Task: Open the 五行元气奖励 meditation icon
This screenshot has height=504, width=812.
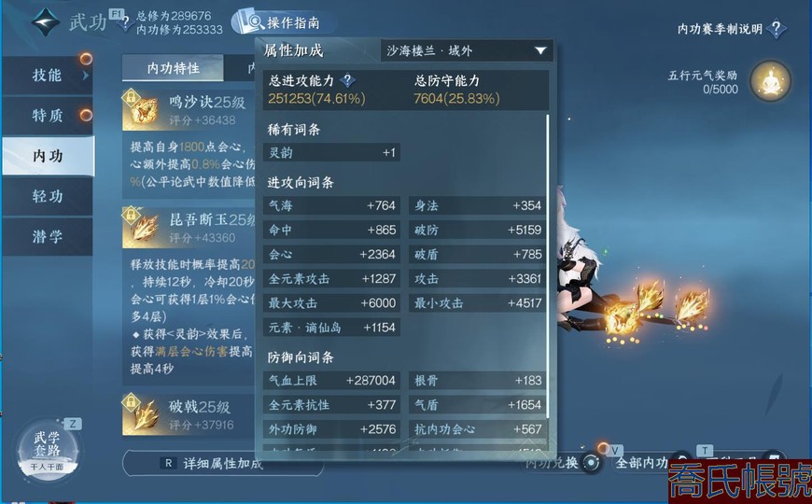Action: tap(771, 81)
